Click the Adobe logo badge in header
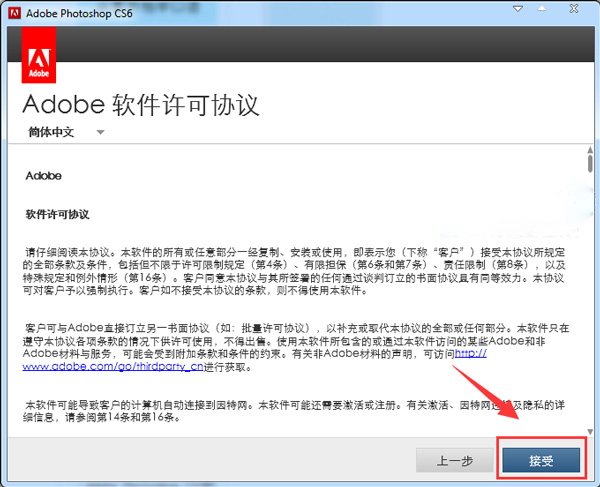Image resolution: width=600 pixels, height=487 pixels. 39,55
